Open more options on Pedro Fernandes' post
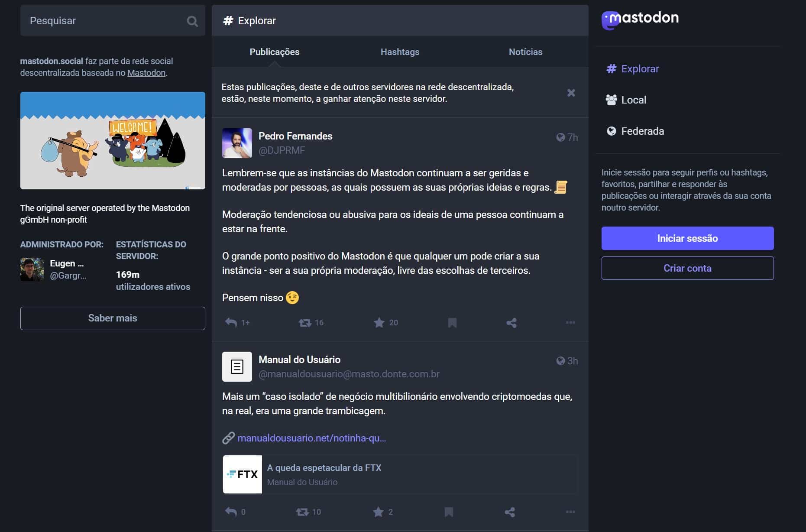The height and width of the screenshot is (532, 806). click(x=570, y=323)
